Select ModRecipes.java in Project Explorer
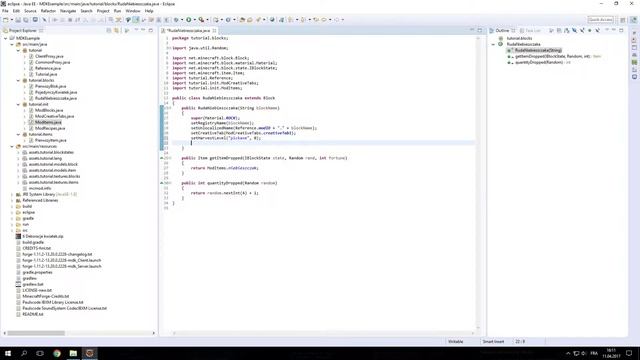640x360 pixels. pyautogui.click(x=50, y=128)
